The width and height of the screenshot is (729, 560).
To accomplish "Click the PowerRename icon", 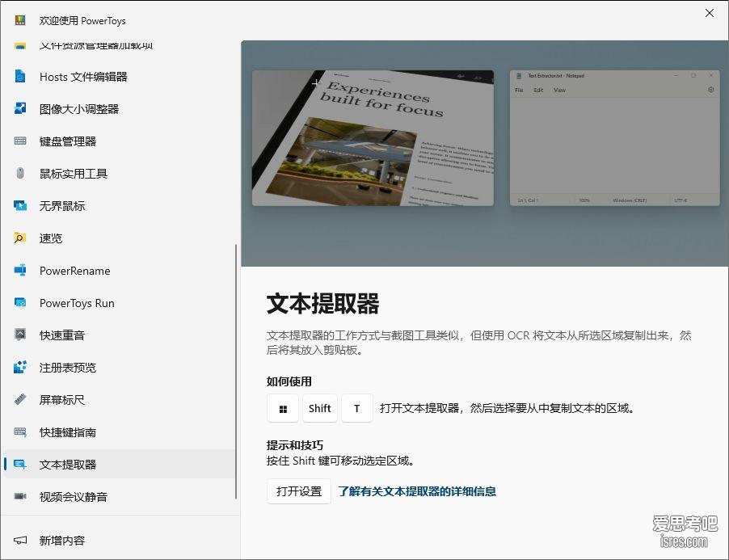I will click(x=20, y=270).
